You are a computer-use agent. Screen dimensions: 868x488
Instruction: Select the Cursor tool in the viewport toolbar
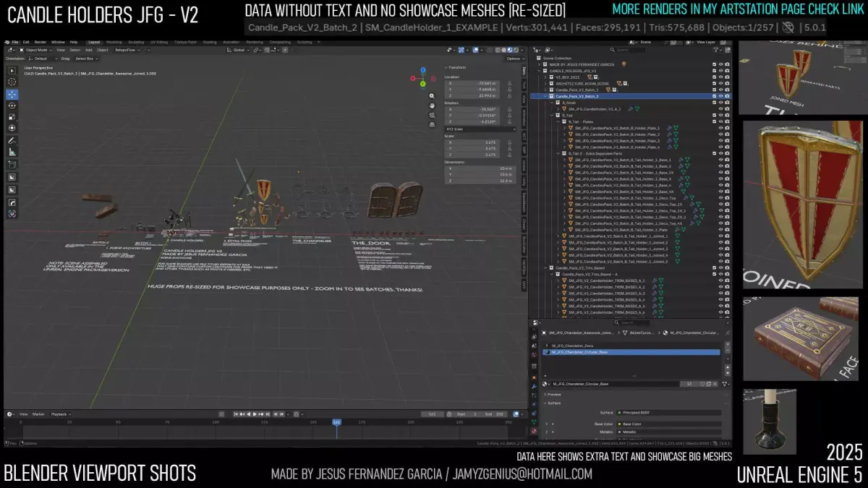pyautogui.click(x=12, y=82)
